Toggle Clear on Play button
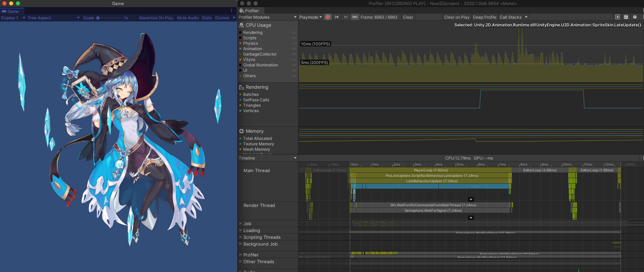Viewport: 644px width, 272px height. point(457,17)
